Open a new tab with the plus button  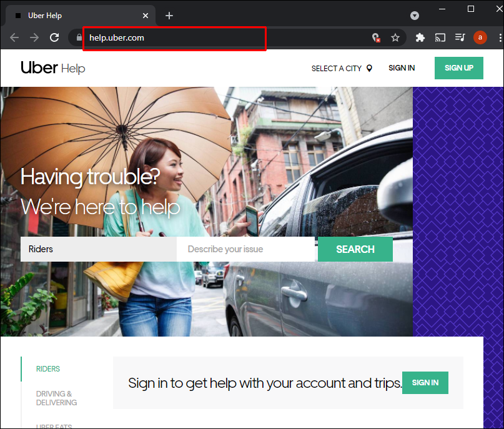click(169, 16)
